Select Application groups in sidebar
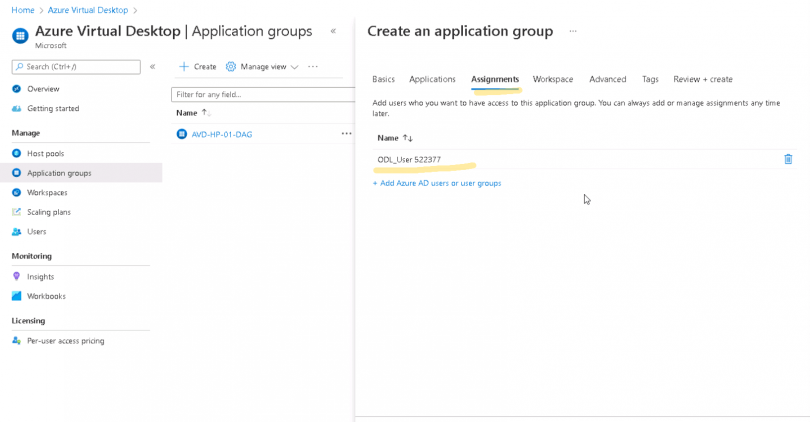This screenshot has width=810, height=422. [x=59, y=173]
